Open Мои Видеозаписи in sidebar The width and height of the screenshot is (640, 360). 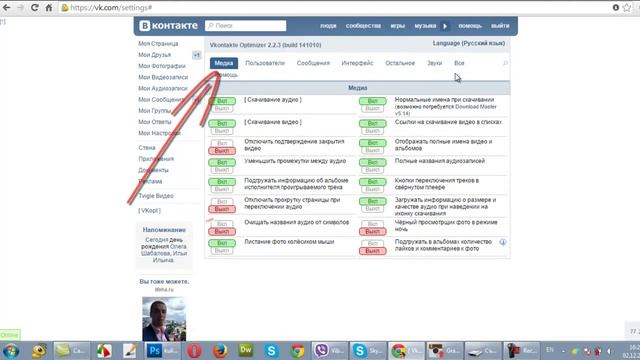(x=163, y=77)
